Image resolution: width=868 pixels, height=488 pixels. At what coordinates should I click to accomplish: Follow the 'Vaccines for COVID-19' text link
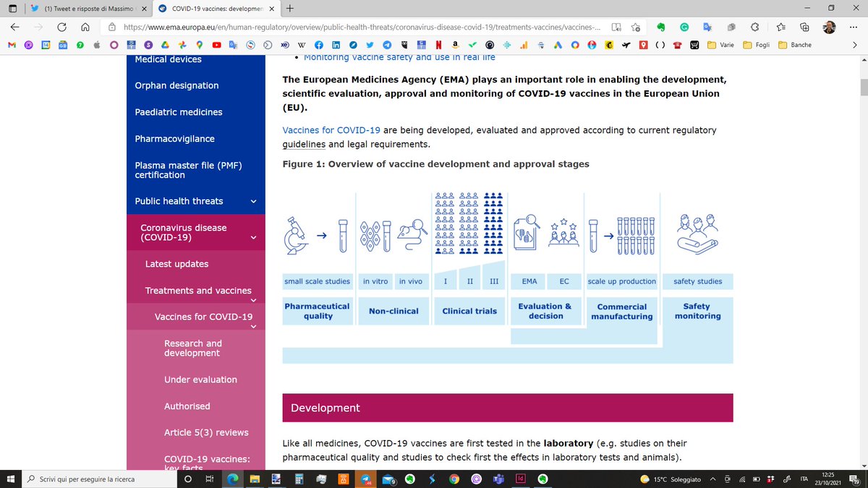pos(331,130)
